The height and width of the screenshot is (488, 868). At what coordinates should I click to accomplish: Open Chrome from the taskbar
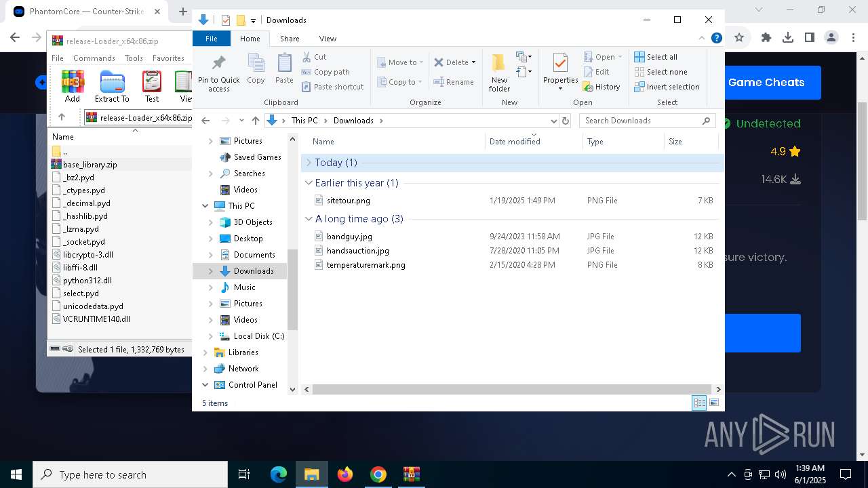[x=378, y=474]
